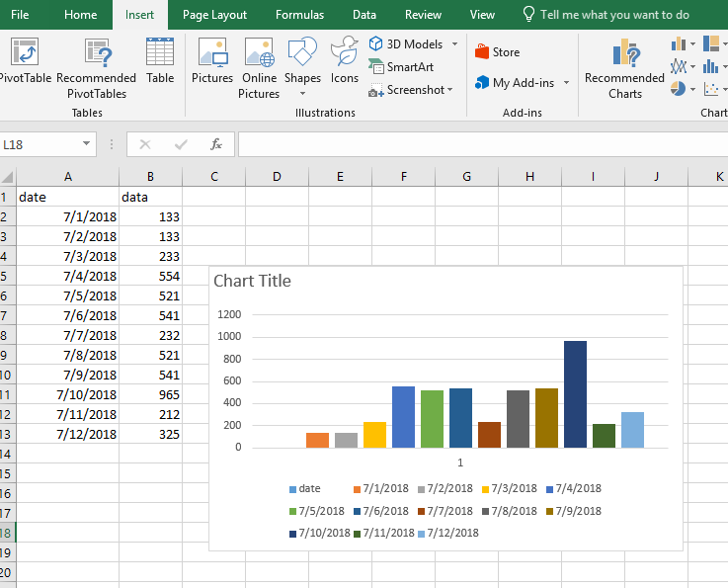Switch to the Formulas tab
Screen dimensions: 728x588
299,15
